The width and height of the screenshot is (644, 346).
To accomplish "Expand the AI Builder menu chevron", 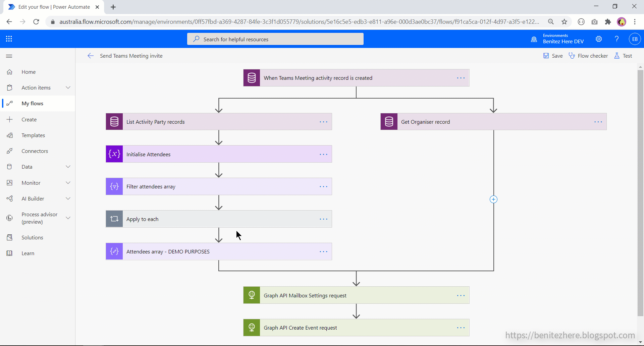I will tap(68, 198).
